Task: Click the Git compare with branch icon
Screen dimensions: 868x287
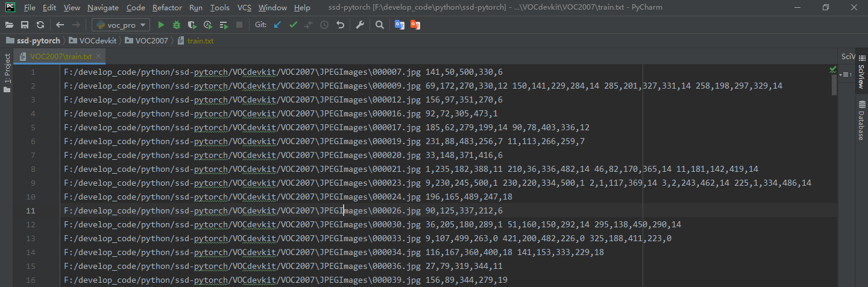Action: tap(309, 25)
